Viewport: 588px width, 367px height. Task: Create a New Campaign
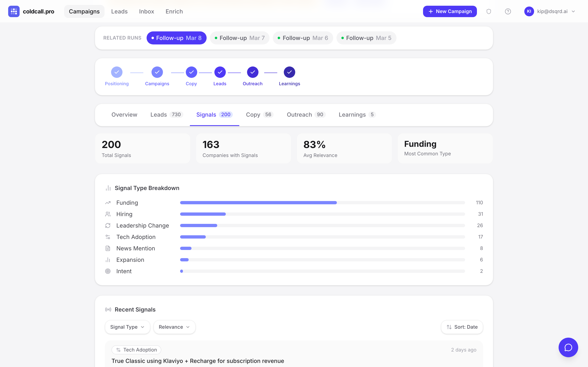(450, 11)
